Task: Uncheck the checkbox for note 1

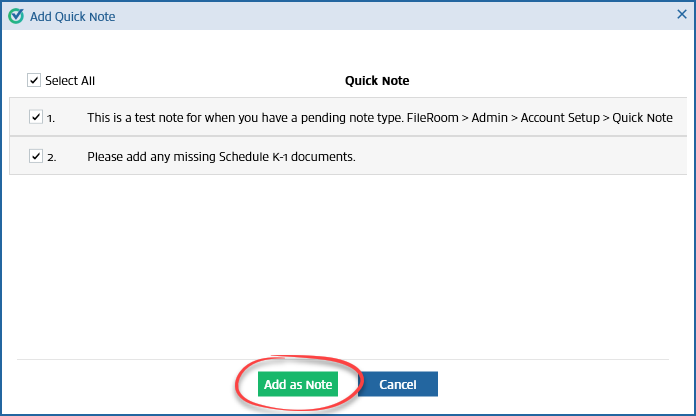Action: coord(37,117)
